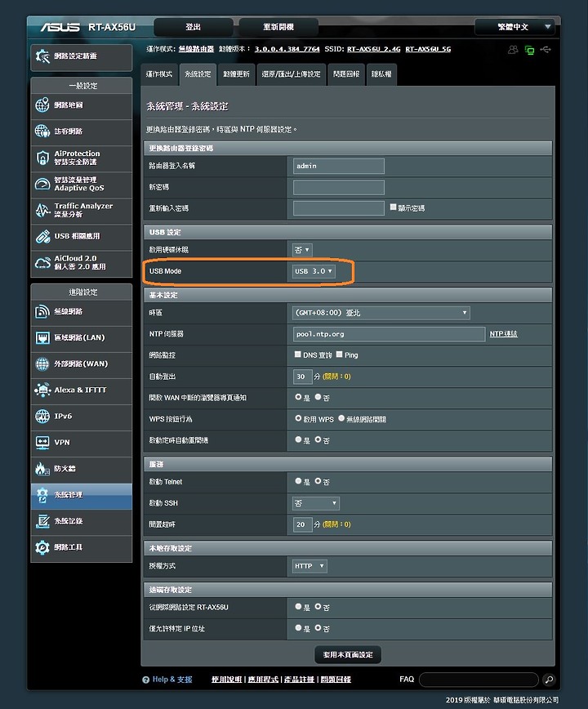The width and height of the screenshot is (588, 709).
Task: Toggle the show password checkbox
Action: 393,207
